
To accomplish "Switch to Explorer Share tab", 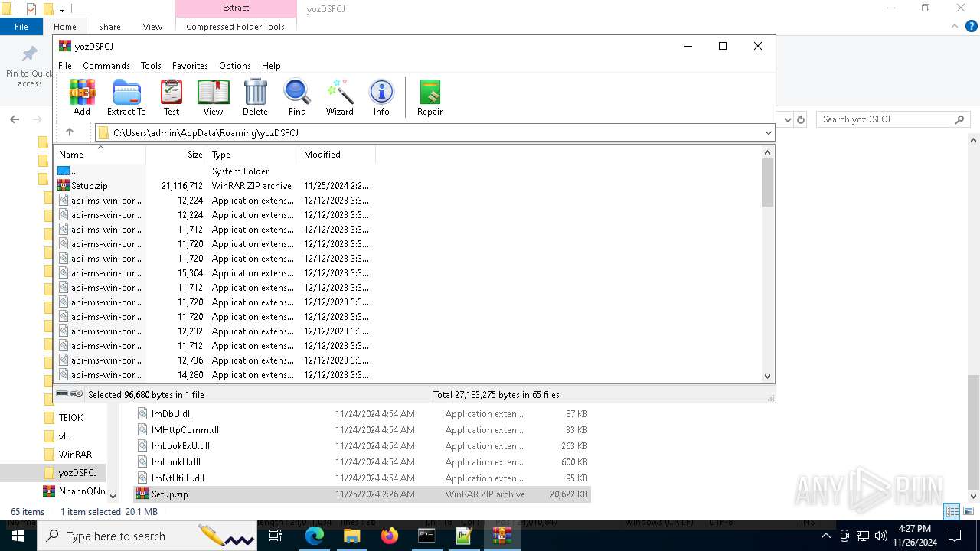I will [x=109, y=27].
